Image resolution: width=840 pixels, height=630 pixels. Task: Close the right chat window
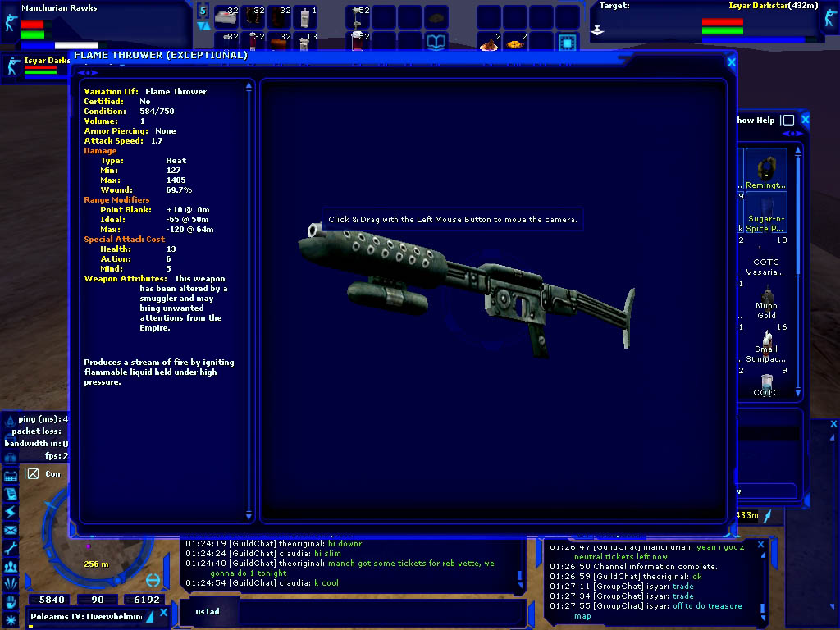click(760, 545)
